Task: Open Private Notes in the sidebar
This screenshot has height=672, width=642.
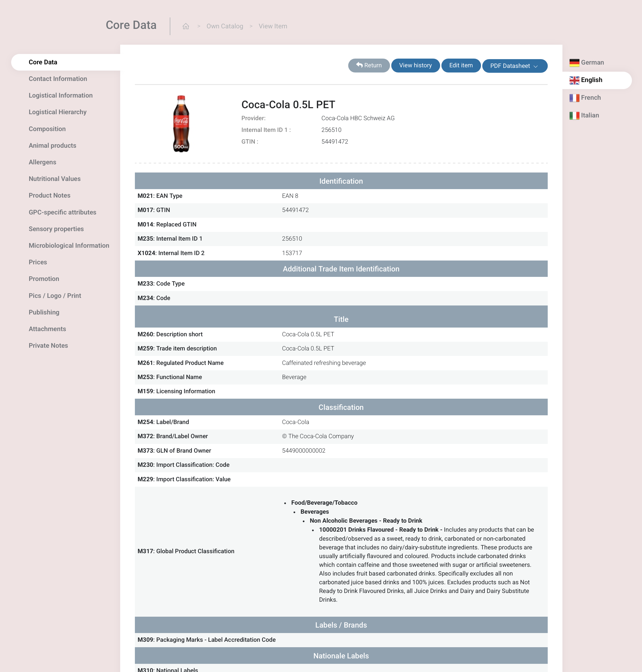Action: pos(48,346)
